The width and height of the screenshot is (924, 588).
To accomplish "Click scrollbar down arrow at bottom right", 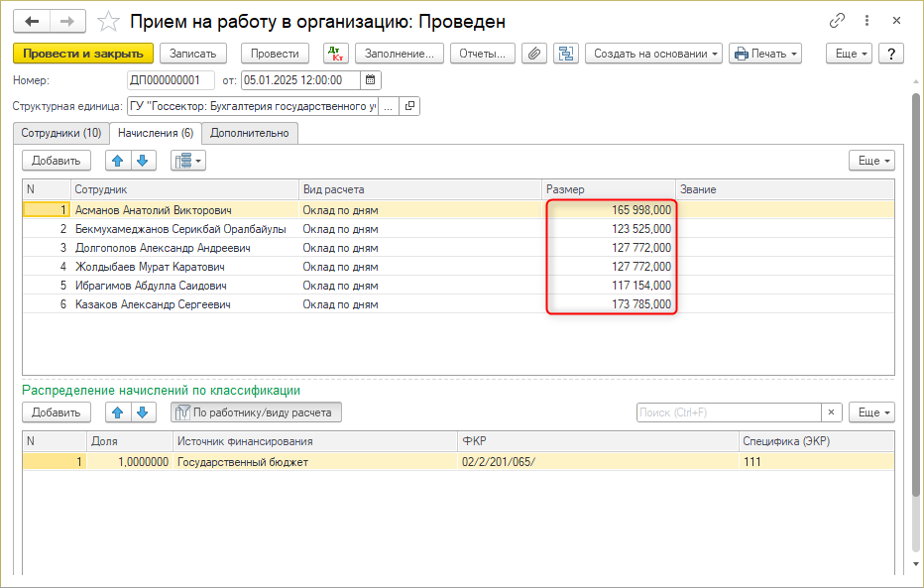I will [916, 564].
